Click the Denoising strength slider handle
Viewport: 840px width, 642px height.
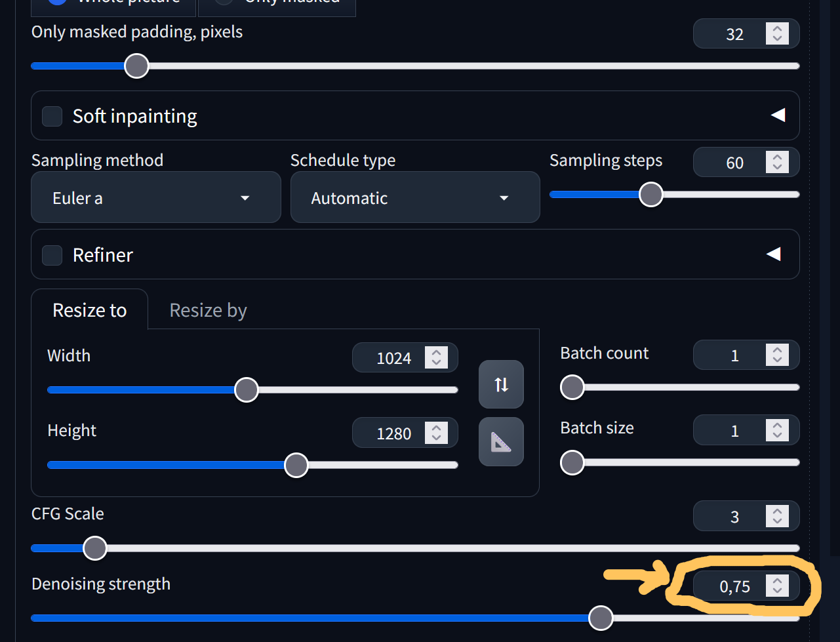point(601,618)
